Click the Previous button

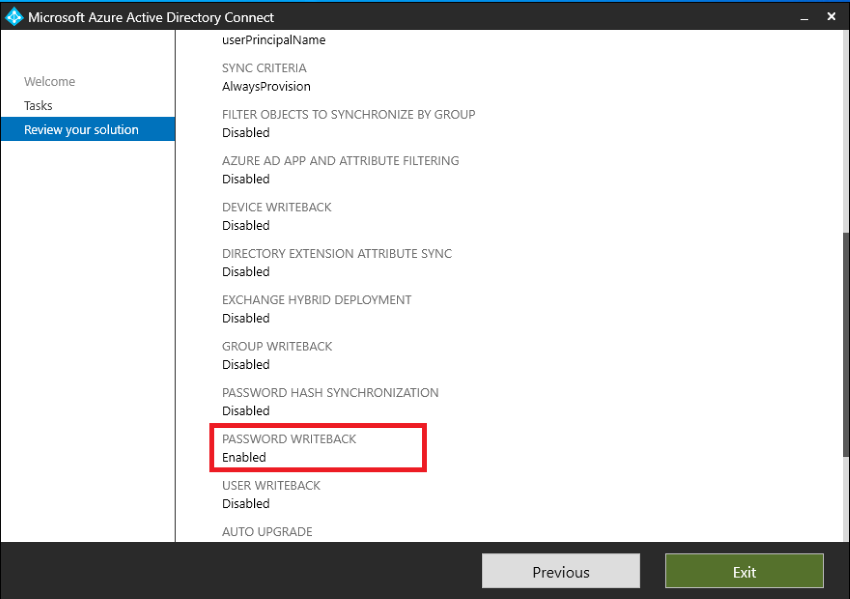(x=560, y=570)
